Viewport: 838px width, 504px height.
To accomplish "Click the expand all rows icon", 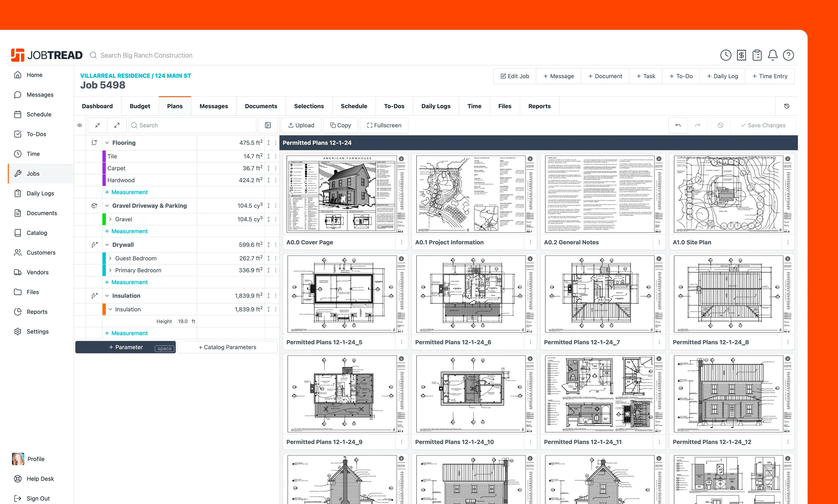I will (117, 125).
